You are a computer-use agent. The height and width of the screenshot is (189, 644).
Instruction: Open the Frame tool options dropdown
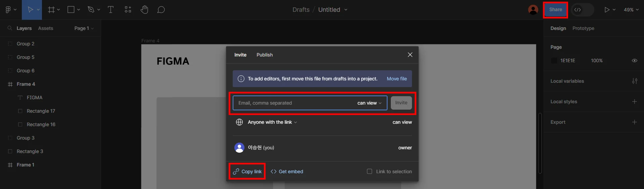pyautogui.click(x=58, y=10)
